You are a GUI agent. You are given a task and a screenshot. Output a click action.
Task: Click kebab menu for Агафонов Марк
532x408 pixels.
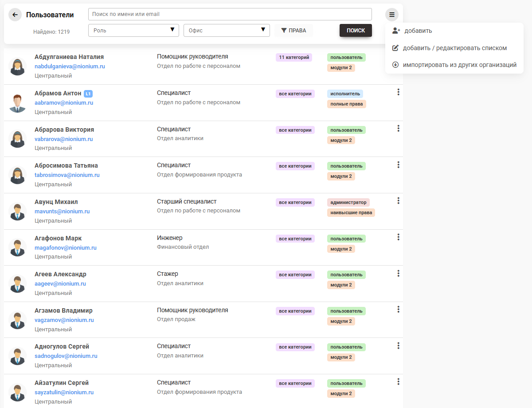point(399,237)
